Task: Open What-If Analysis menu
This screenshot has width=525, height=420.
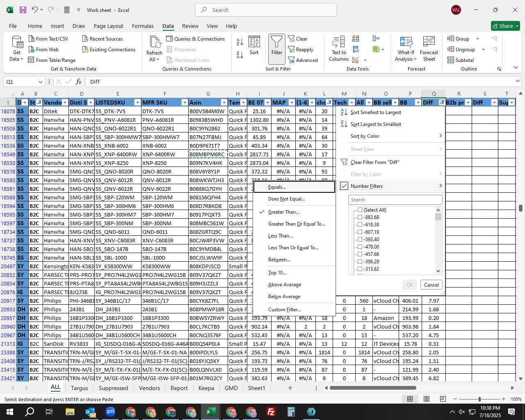Action: [x=405, y=48]
